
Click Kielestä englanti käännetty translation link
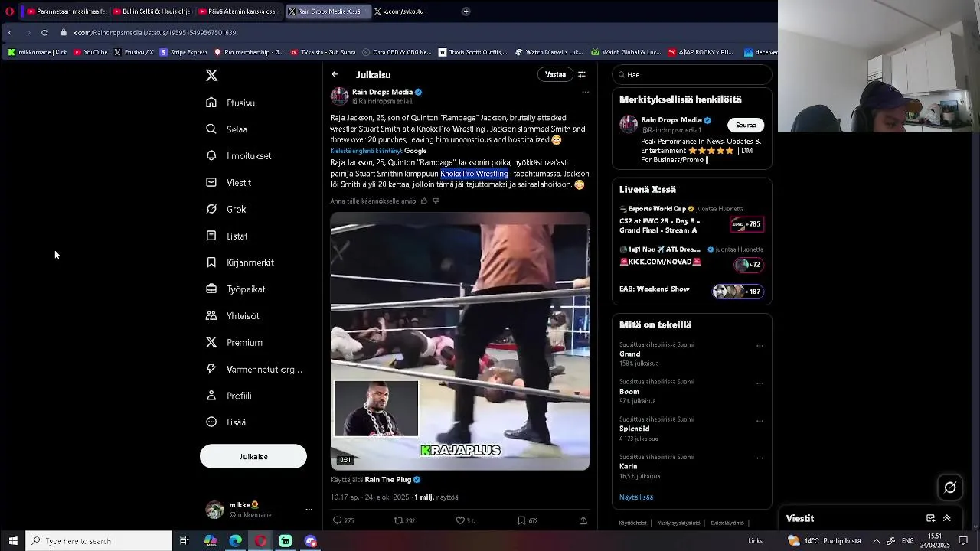(366, 151)
